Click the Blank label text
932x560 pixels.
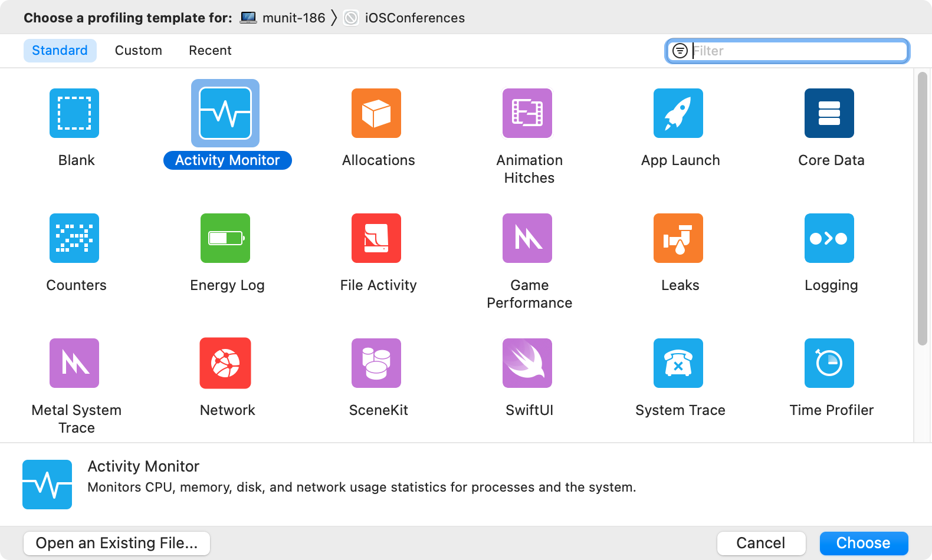(77, 160)
